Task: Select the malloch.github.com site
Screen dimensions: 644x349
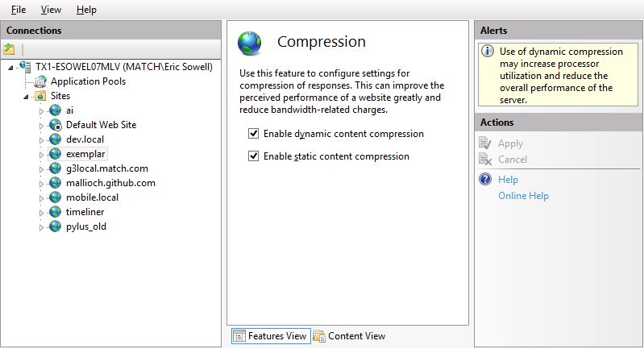Action: point(110,183)
